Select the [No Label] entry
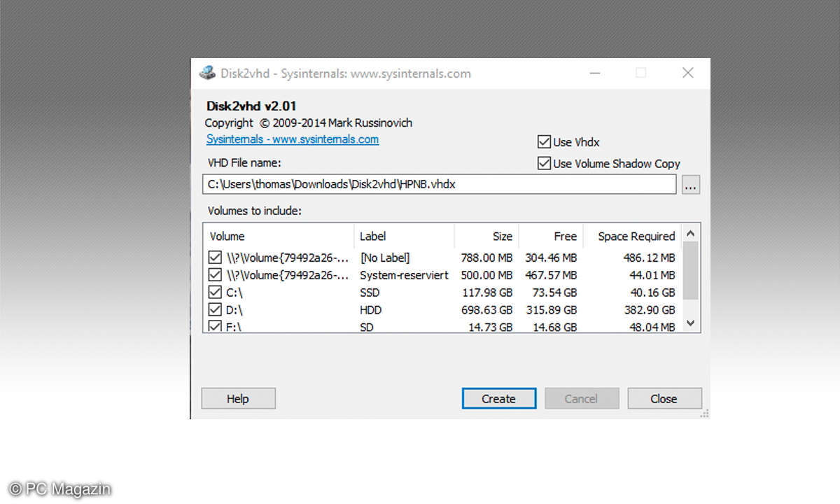This screenshot has height=504, width=840. [x=385, y=258]
